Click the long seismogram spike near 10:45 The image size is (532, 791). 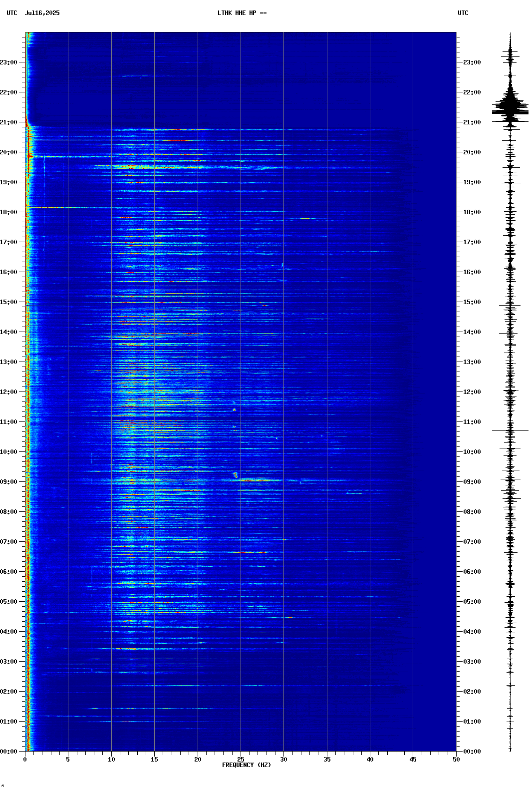510,430
